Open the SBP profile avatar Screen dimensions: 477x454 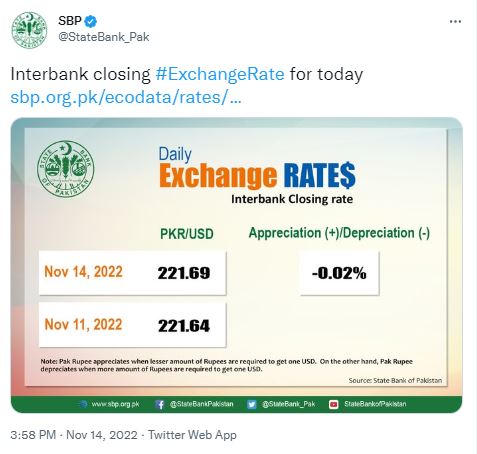point(29,30)
